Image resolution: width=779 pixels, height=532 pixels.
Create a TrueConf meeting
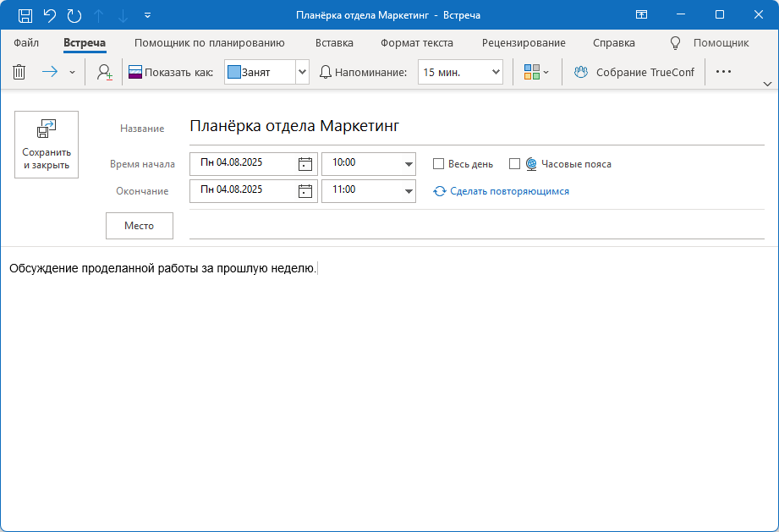pos(634,72)
